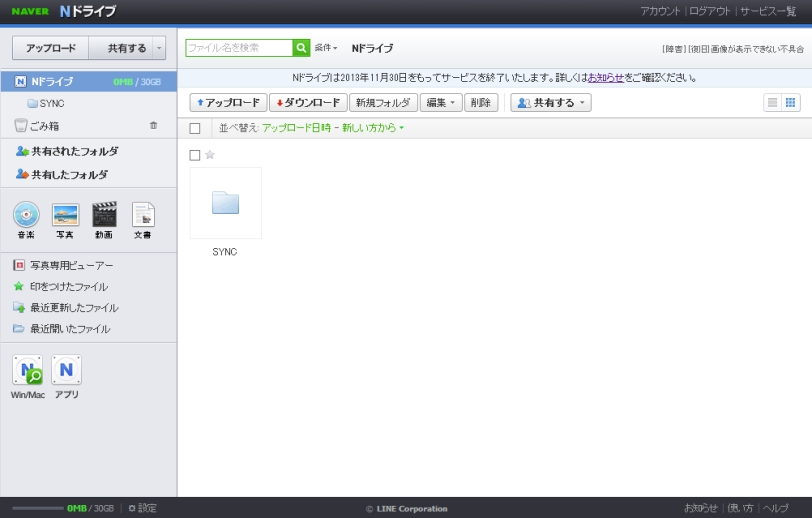Screen dimensions: 812x518
Task: Switch to list view icon
Action: tap(772, 103)
